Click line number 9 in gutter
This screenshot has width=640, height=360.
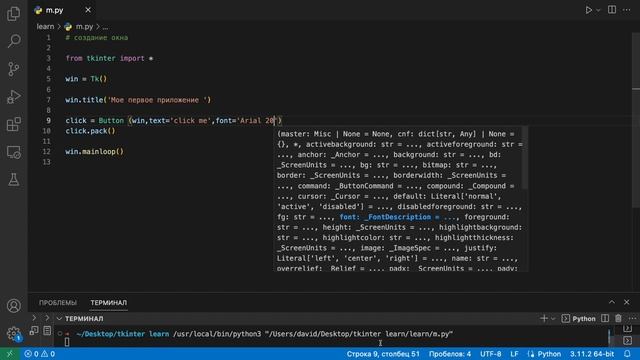(48, 120)
